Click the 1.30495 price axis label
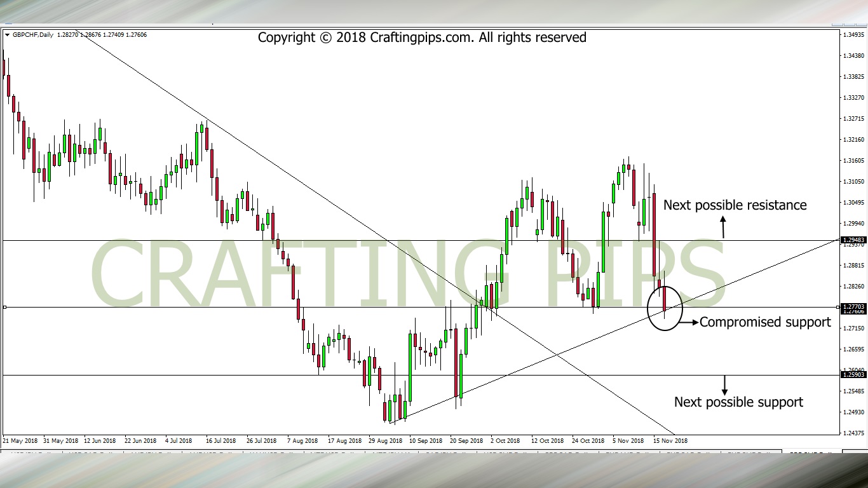 (x=855, y=203)
